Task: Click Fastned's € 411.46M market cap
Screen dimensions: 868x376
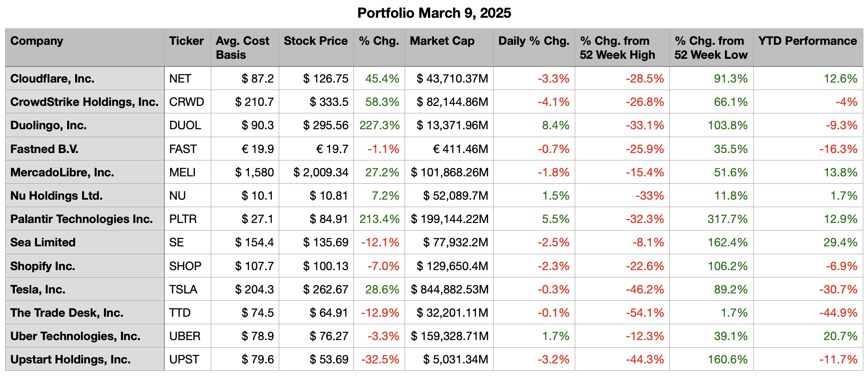Action: point(460,149)
